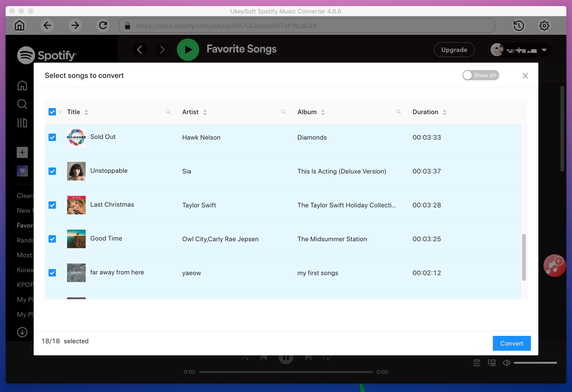Select the Spotify home icon in sidebar
Viewport: 572px width, 392px height.
click(x=22, y=85)
